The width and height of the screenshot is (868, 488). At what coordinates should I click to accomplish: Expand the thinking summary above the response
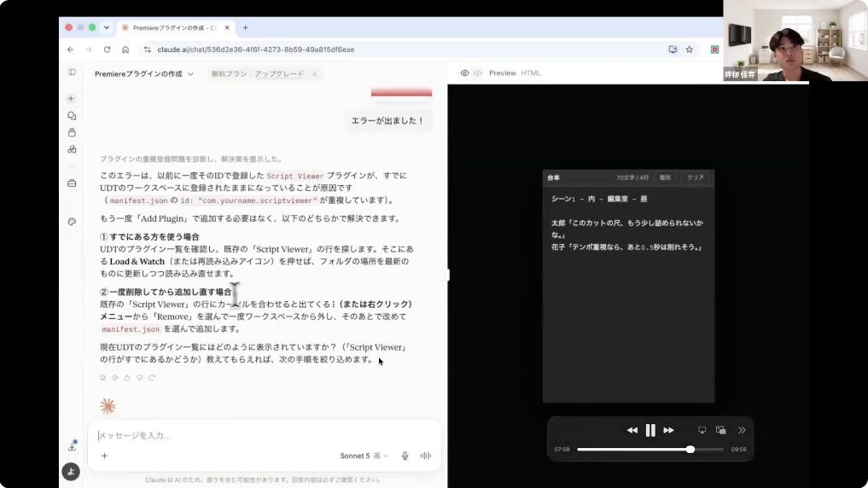191,159
